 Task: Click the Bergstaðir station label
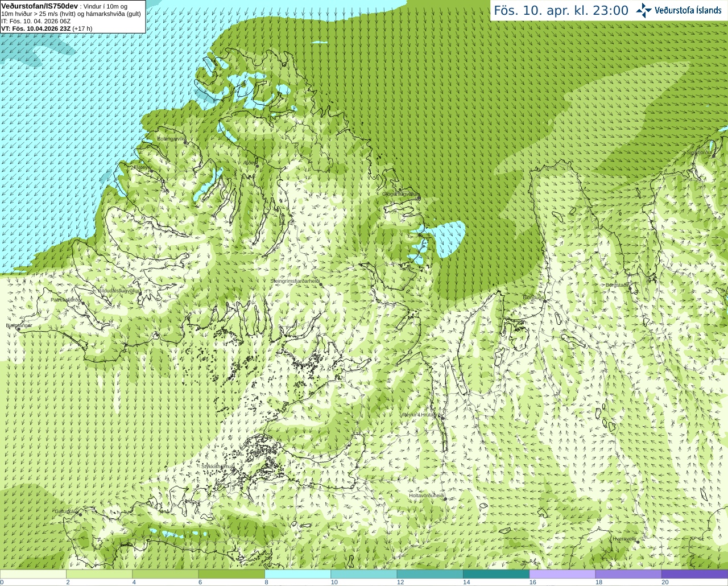click(x=617, y=284)
